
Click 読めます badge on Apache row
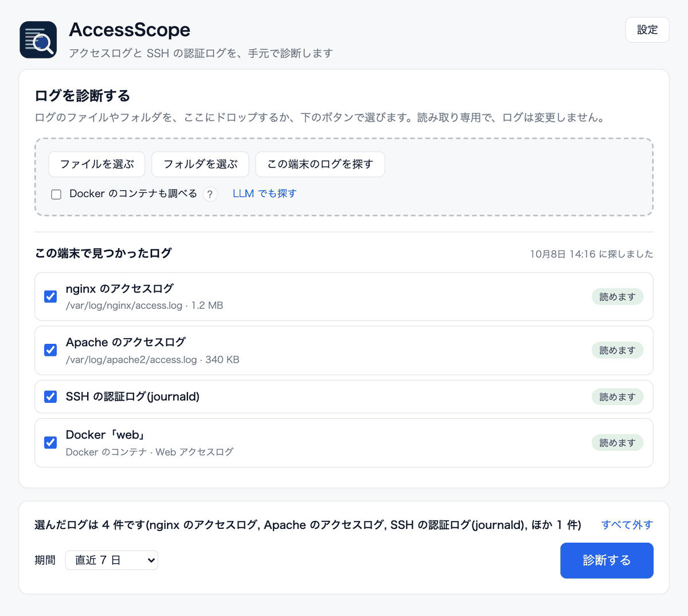point(617,350)
